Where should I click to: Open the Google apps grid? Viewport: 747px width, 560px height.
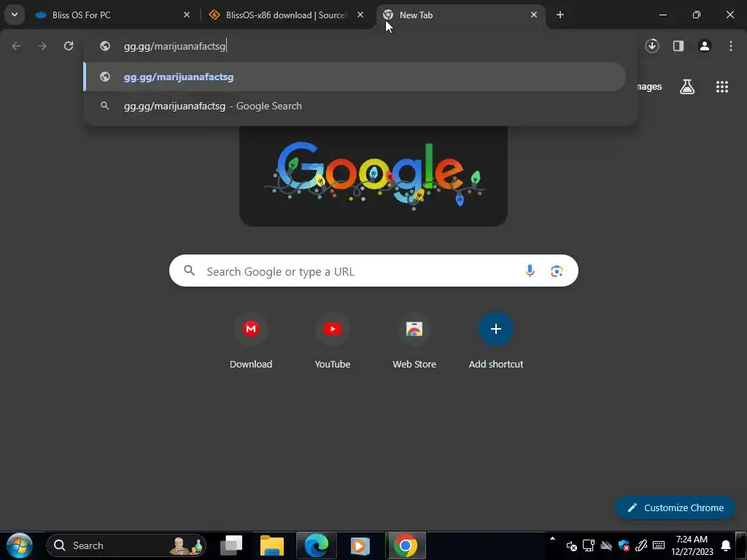pyautogui.click(x=722, y=87)
